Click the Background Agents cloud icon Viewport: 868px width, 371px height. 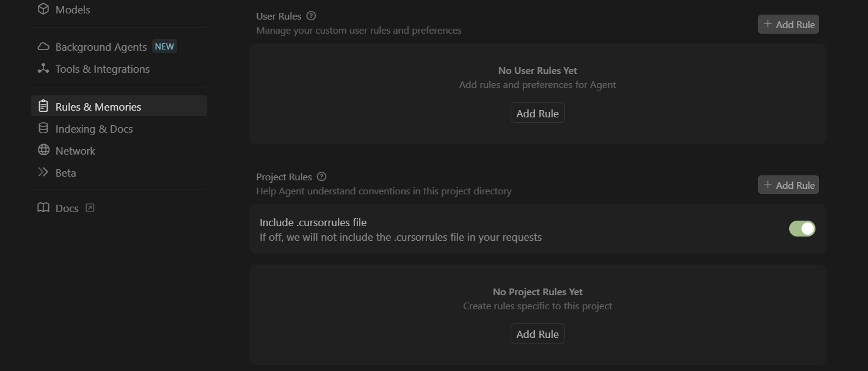43,47
